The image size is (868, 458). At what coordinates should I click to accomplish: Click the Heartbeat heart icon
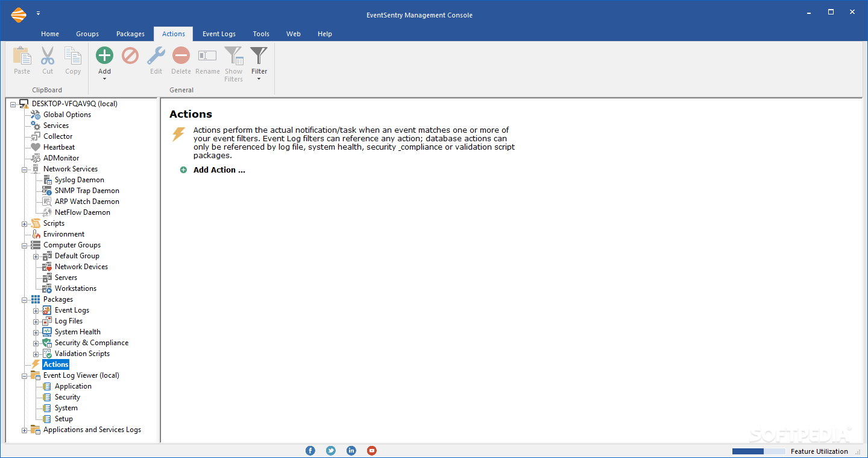[x=36, y=147]
